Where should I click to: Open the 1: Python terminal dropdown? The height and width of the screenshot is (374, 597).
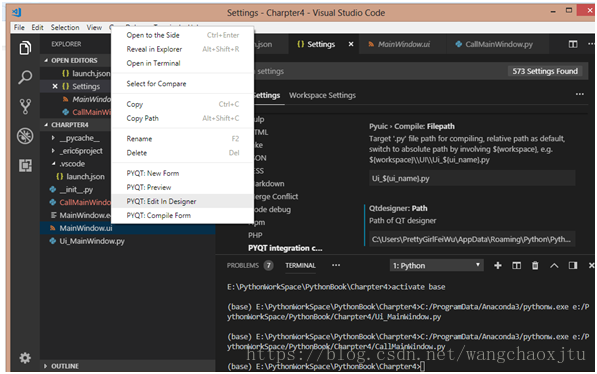click(x=437, y=265)
